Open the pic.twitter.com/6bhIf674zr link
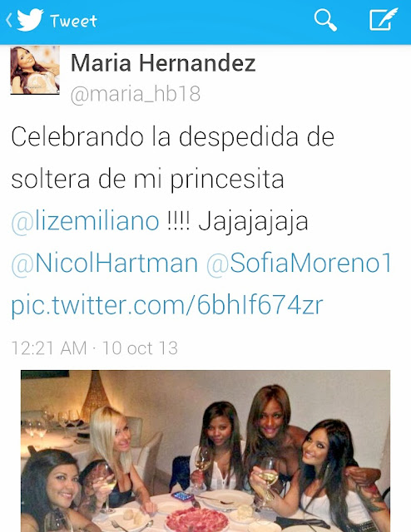 tap(166, 305)
